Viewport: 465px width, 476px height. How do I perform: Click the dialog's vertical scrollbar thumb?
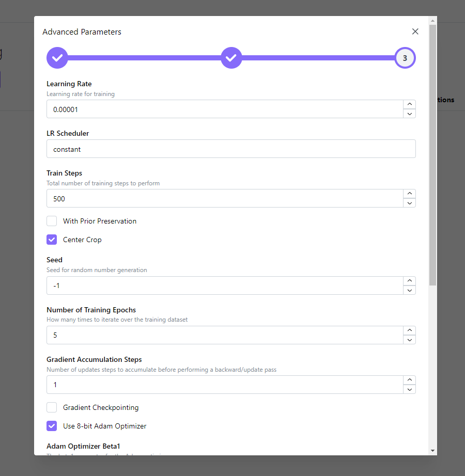click(432, 155)
